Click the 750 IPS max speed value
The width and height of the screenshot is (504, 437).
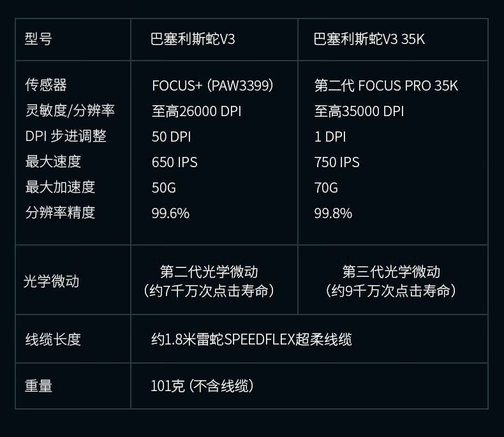[x=337, y=162]
